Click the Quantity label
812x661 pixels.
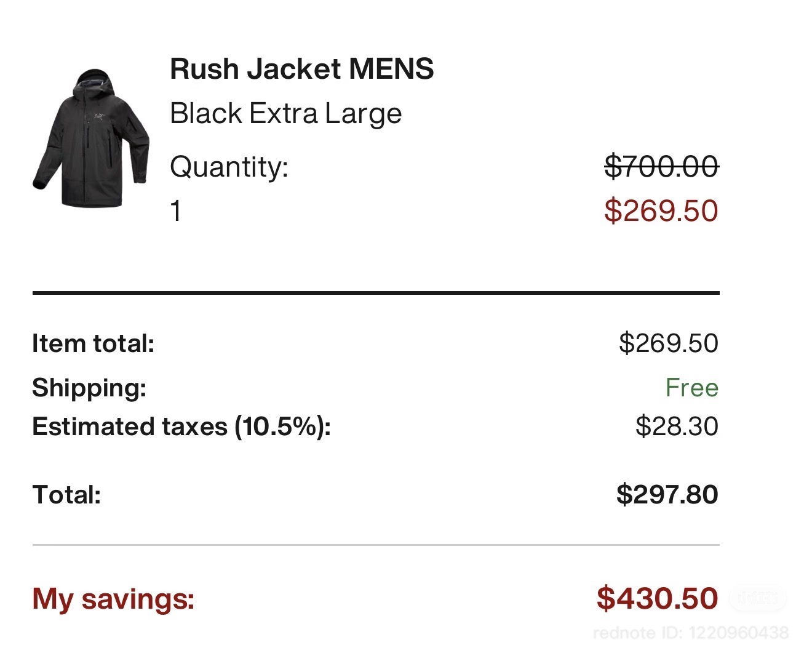229,167
